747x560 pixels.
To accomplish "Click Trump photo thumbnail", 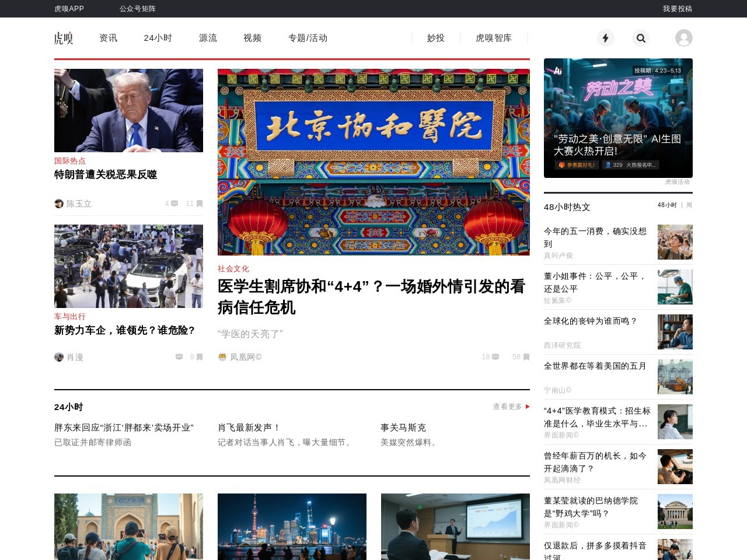I will 128,110.
